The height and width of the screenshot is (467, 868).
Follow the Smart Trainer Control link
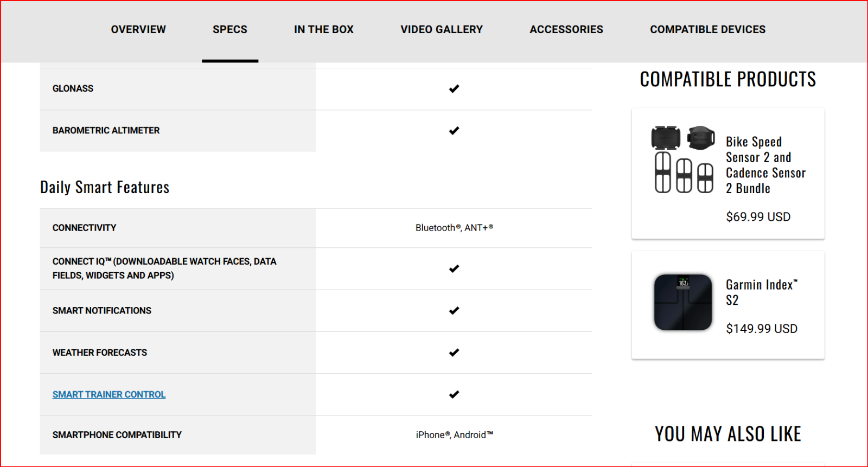[x=109, y=394]
